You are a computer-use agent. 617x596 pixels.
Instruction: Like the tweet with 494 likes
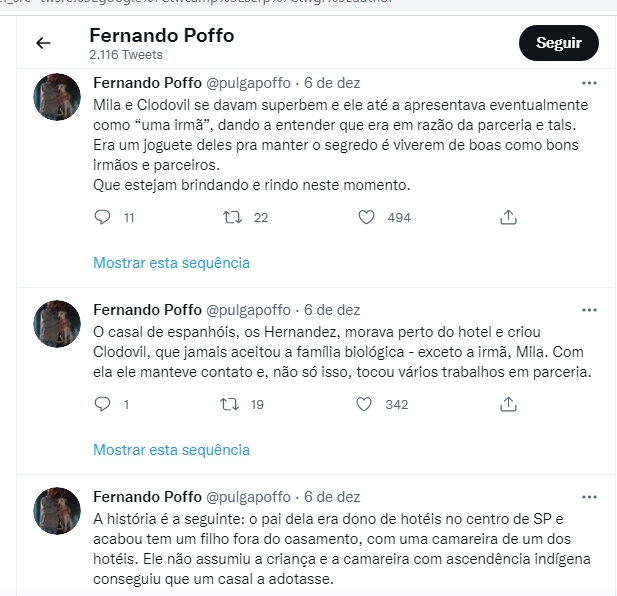click(366, 217)
